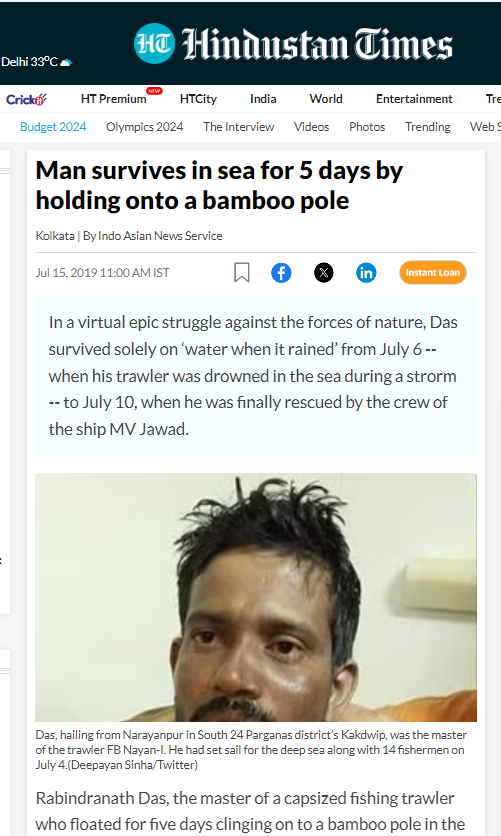Go to the Videos tab
This screenshot has height=836, width=501.
click(x=311, y=127)
